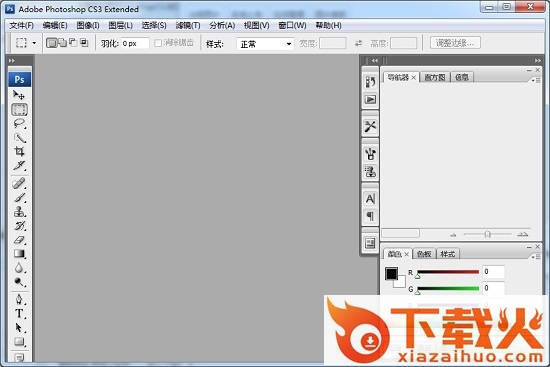Open the Character panel icon
Image resolution: width=550 pixels, height=367 pixels.
pyautogui.click(x=370, y=199)
